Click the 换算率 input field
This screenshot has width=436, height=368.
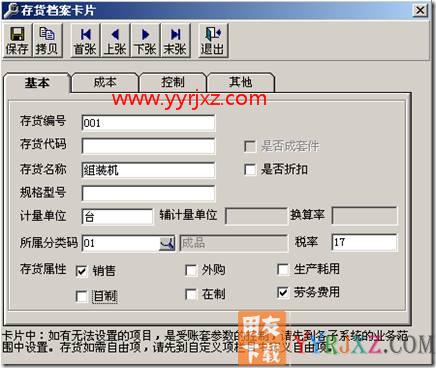pyautogui.click(x=365, y=215)
